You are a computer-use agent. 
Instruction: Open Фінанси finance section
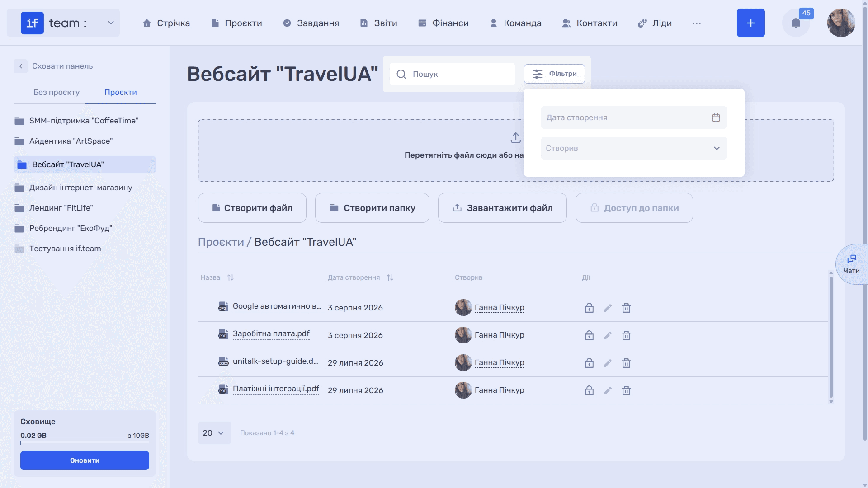[443, 23]
